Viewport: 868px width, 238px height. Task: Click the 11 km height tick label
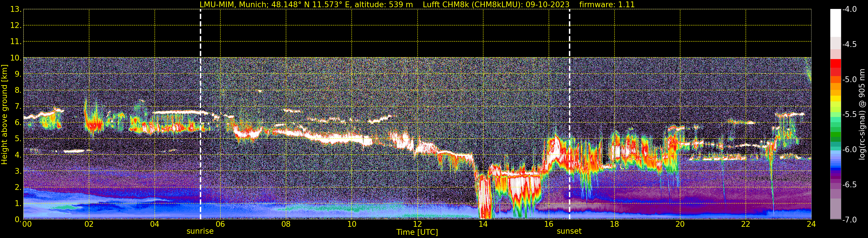pos(16,42)
